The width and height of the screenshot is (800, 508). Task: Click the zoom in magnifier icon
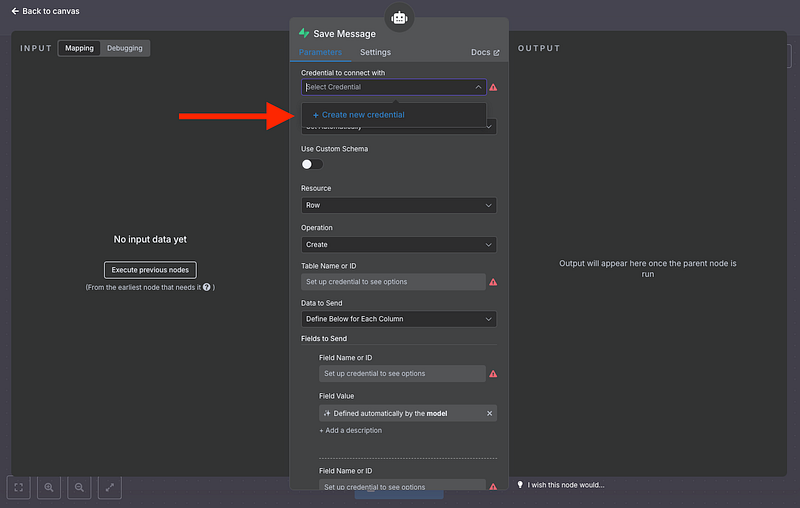[x=49, y=487]
